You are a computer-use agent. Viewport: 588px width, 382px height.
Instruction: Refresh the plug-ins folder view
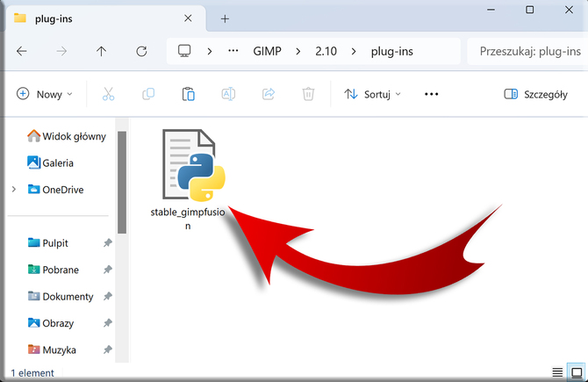point(141,51)
